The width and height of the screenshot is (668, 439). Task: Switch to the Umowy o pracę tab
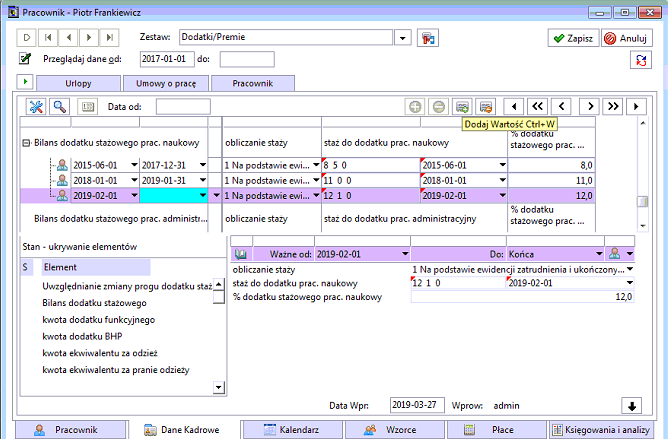[x=166, y=83]
